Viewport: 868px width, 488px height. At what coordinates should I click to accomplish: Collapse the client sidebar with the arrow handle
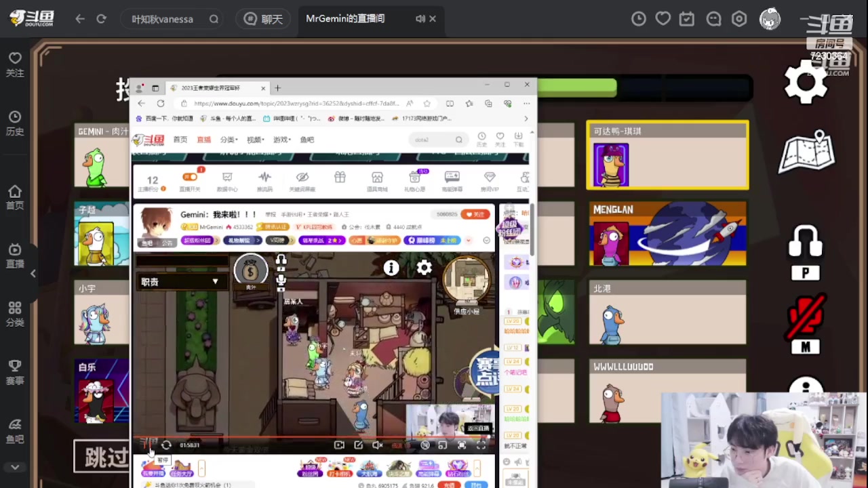(33, 273)
